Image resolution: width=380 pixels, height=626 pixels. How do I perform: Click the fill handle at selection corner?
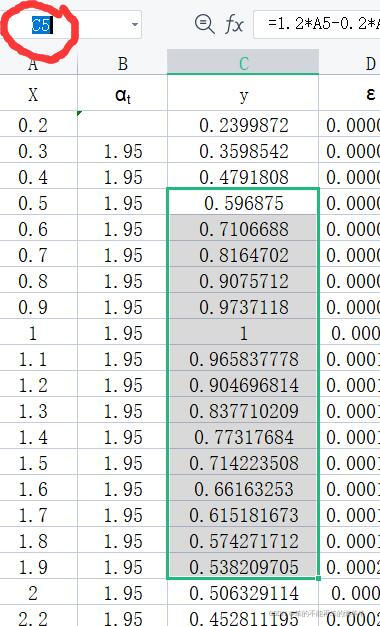(319, 578)
